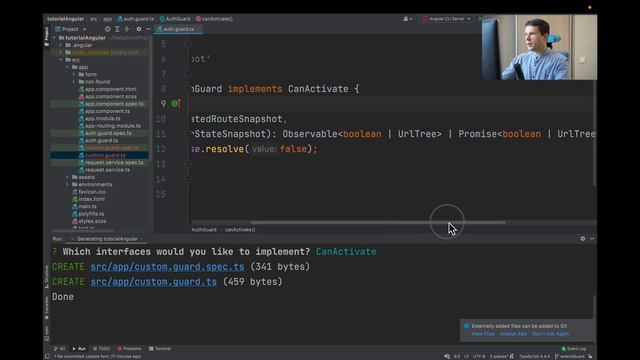640x360 pixels.
Task: Click UTF-8 encoding in status bar
Action: tap(479, 356)
